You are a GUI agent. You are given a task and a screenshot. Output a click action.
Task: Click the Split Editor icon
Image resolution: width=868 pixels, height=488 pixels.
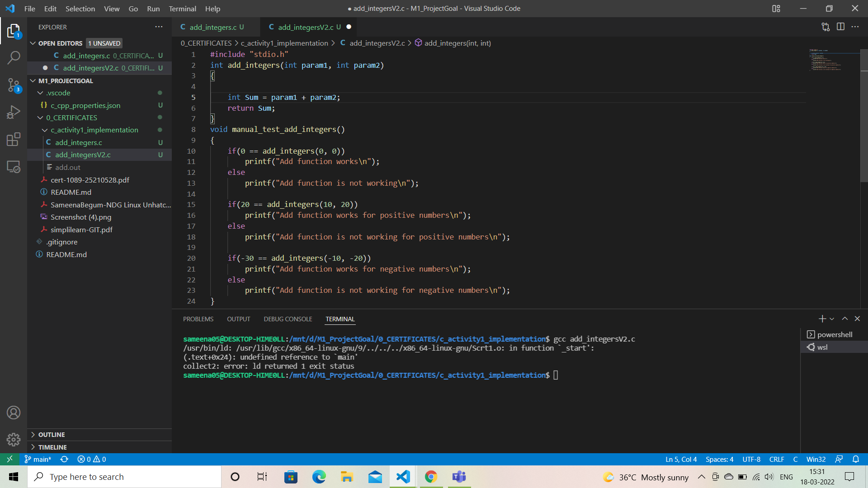point(841,27)
